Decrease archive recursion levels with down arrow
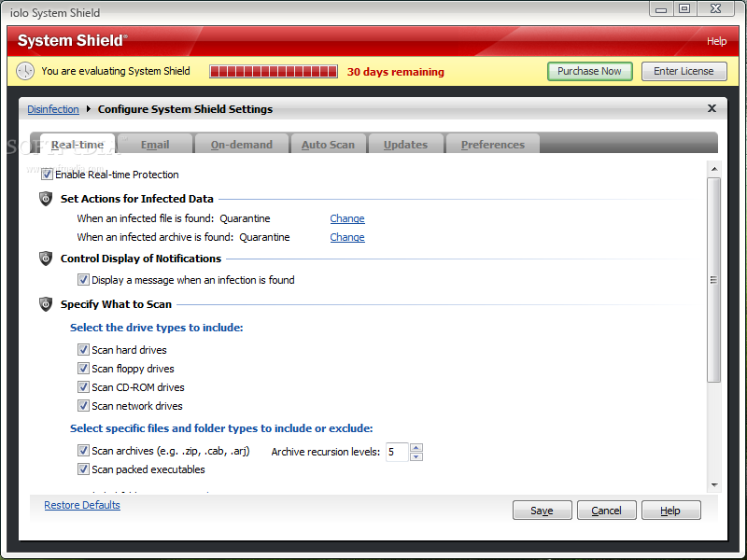 416,456
